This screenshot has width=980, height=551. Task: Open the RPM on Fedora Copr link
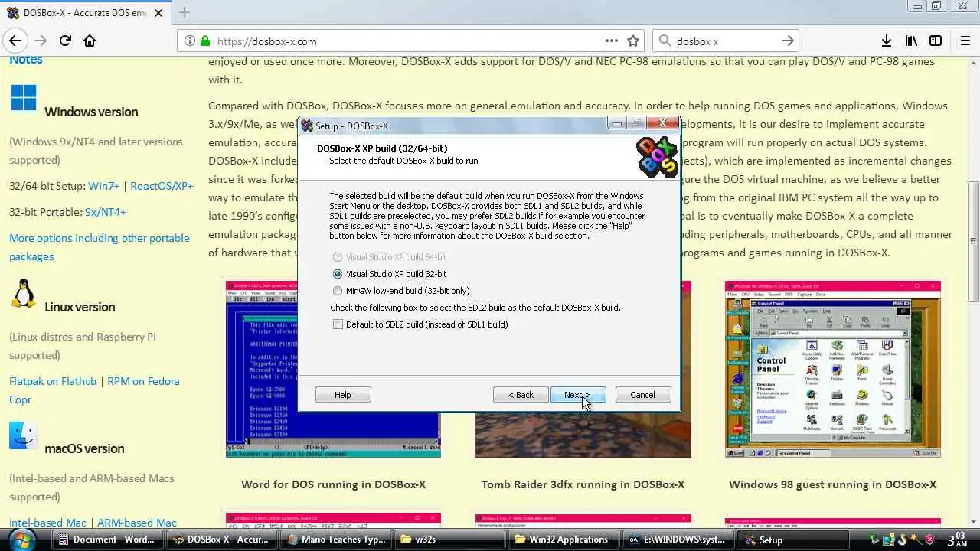coord(95,390)
